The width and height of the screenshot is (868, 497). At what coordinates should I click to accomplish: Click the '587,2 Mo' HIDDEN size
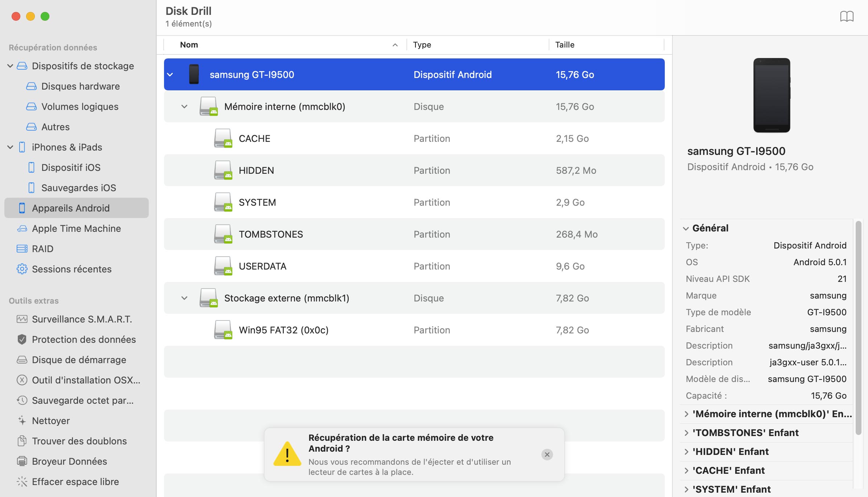(576, 171)
